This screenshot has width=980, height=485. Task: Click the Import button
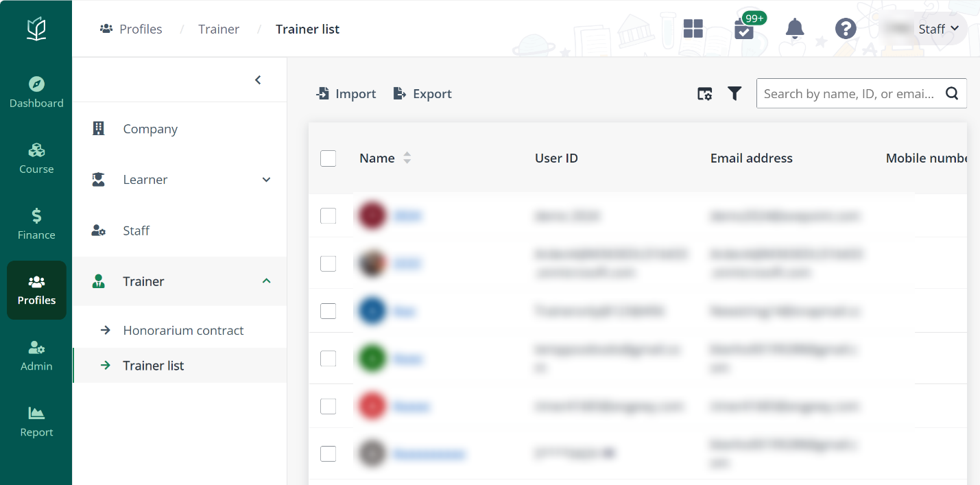[x=346, y=94]
